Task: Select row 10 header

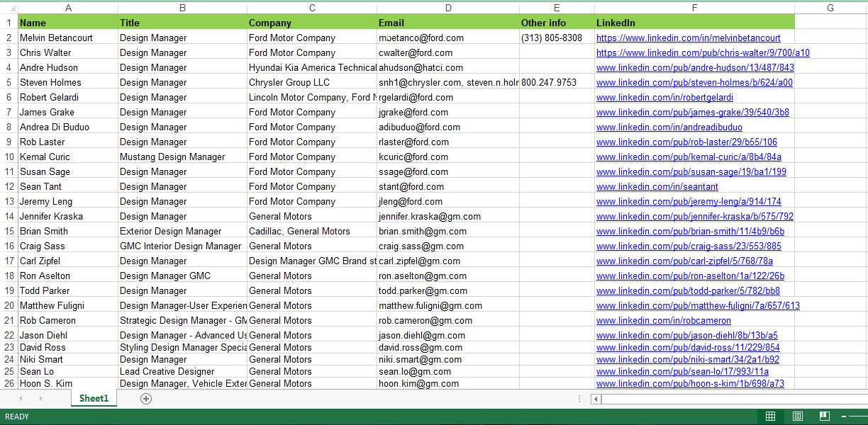Action: pyautogui.click(x=9, y=157)
